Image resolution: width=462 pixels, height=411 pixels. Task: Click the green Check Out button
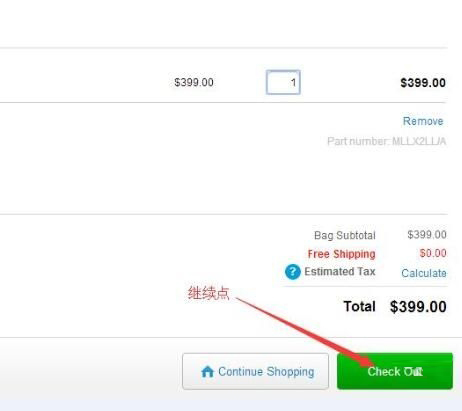[x=395, y=371]
